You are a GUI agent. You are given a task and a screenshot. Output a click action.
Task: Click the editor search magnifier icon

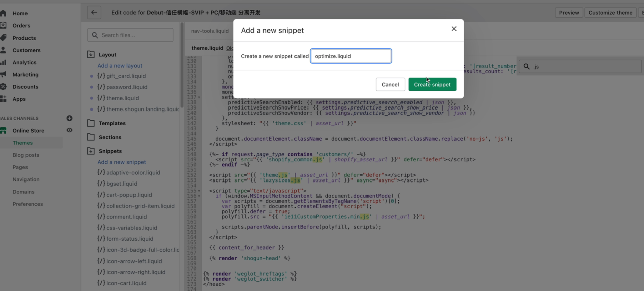pyautogui.click(x=527, y=67)
